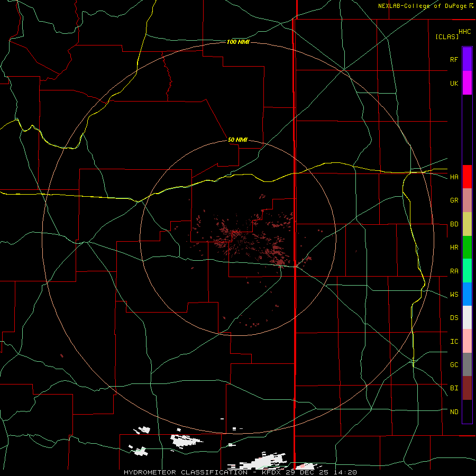The height and width of the screenshot is (476, 476).
Task: Click the HHC product code label
Action: (464, 32)
